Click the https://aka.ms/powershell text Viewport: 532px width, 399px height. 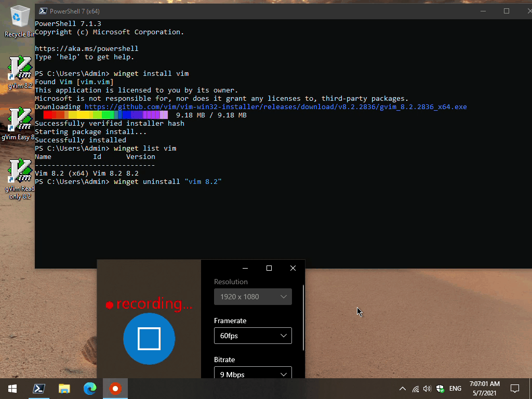tap(87, 48)
